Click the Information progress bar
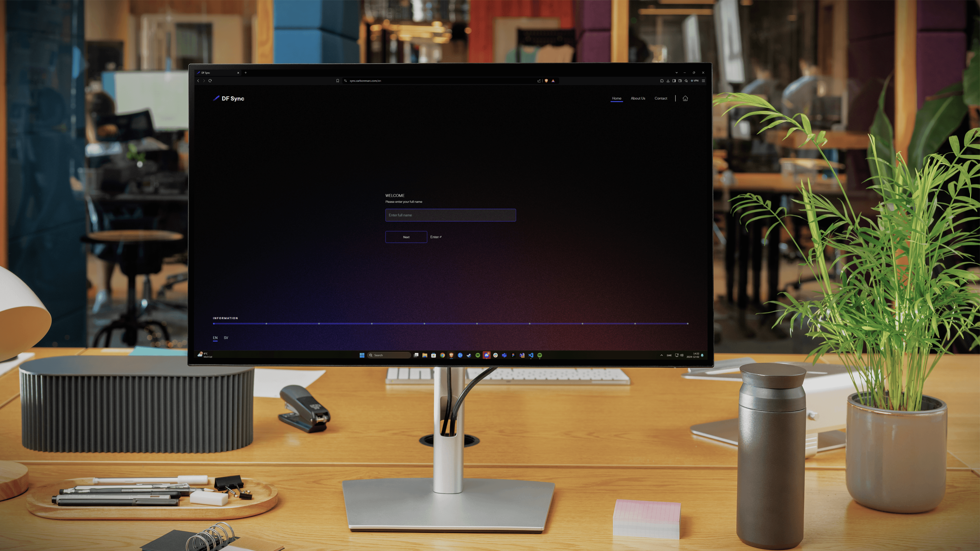 [450, 323]
